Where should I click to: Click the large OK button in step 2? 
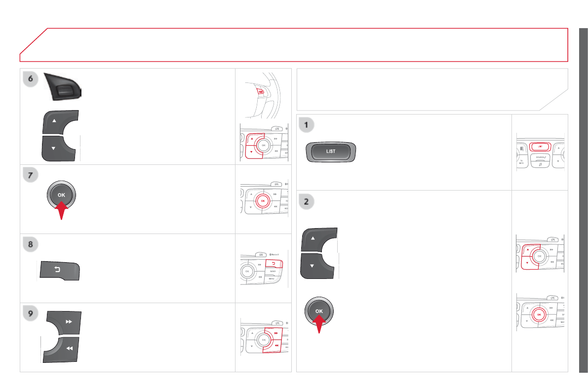click(x=319, y=311)
